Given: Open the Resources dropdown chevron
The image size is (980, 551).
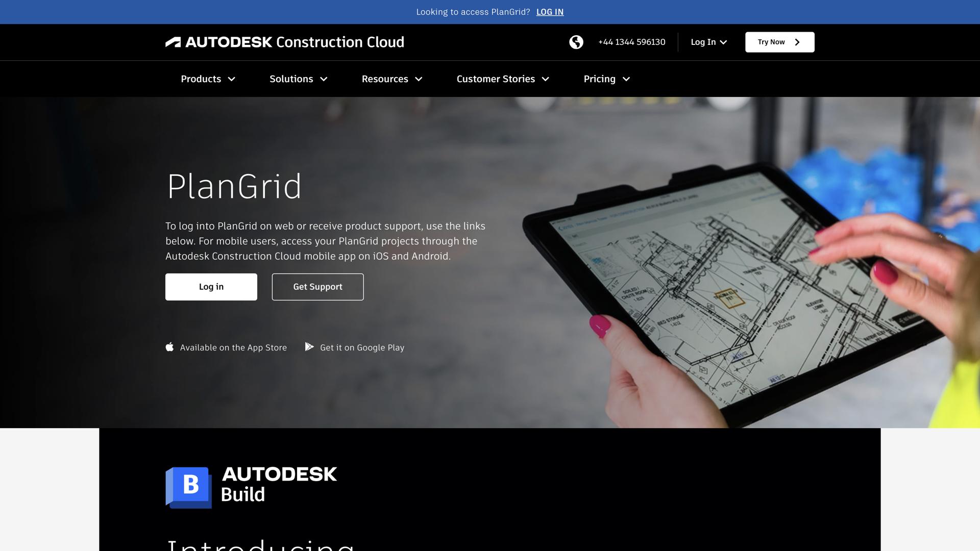Looking at the screenshot, I should pos(419,79).
